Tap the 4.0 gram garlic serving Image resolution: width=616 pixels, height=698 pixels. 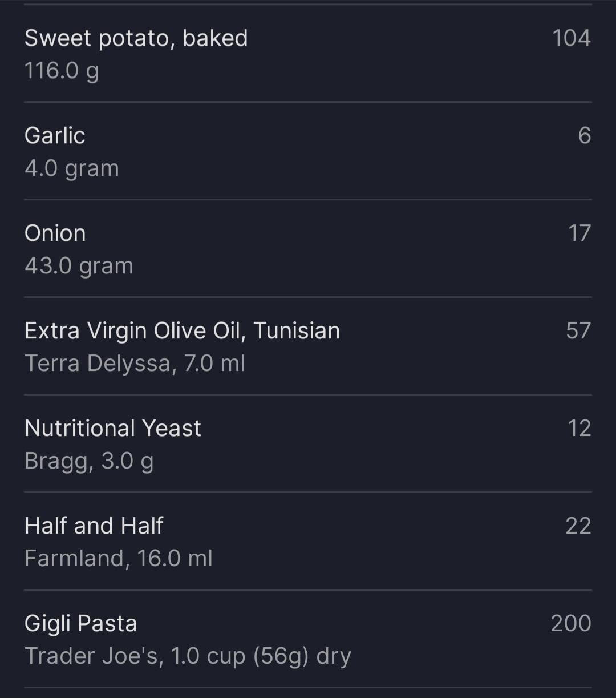pyautogui.click(x=72, y=168)
